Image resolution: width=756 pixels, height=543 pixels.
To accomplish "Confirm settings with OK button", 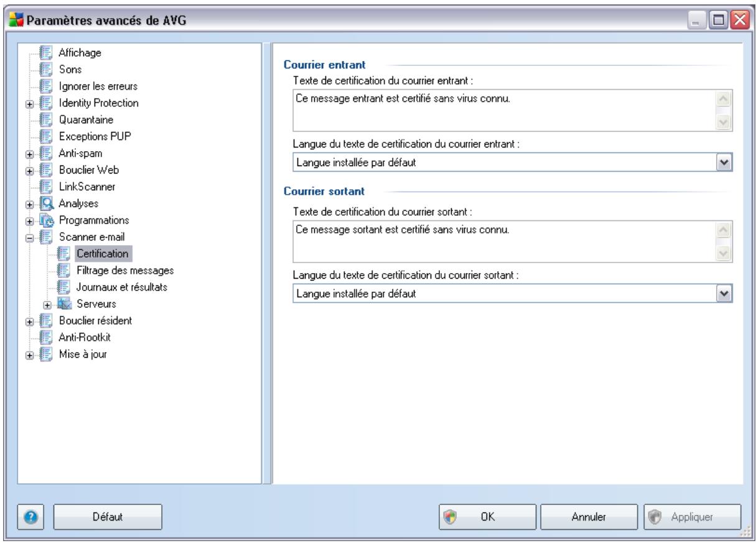I will point(487,516).
